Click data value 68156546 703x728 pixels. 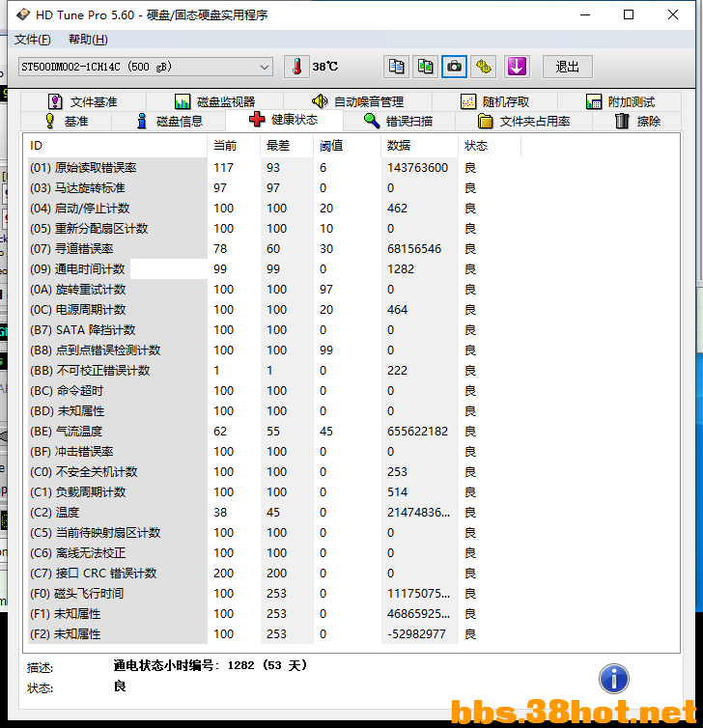point(414,249)
